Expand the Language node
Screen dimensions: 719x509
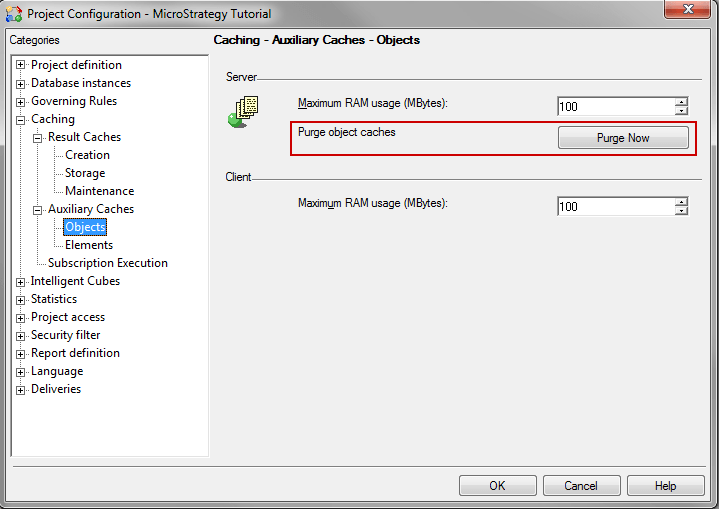(x=20, y=372)
